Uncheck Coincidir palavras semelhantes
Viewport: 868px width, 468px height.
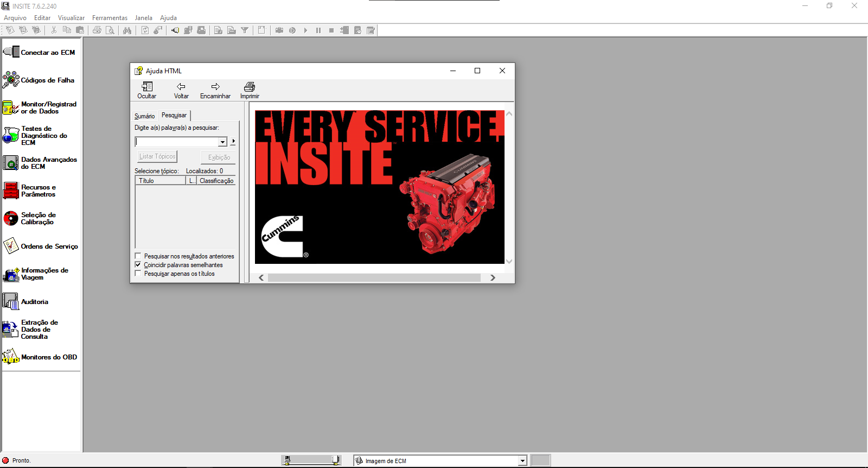[138, 265]
